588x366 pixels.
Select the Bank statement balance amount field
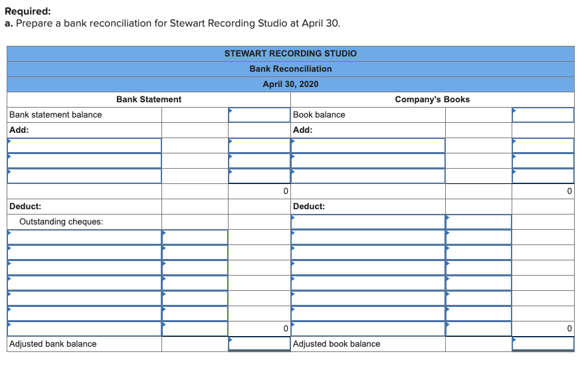point(259,115)
